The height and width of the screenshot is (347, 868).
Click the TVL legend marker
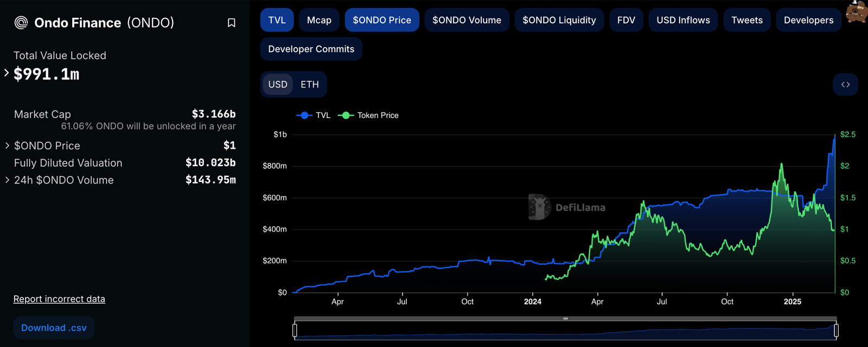(x=304, y=115)
